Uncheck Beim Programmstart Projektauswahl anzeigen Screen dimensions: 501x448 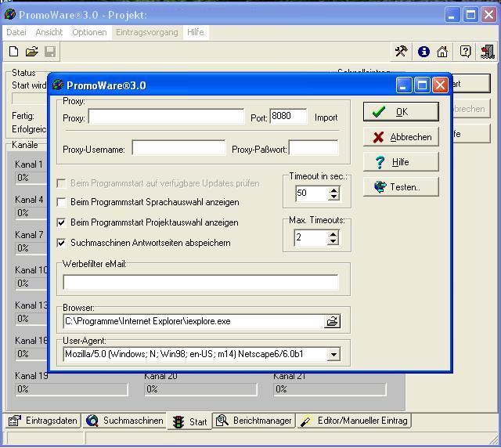61,222
